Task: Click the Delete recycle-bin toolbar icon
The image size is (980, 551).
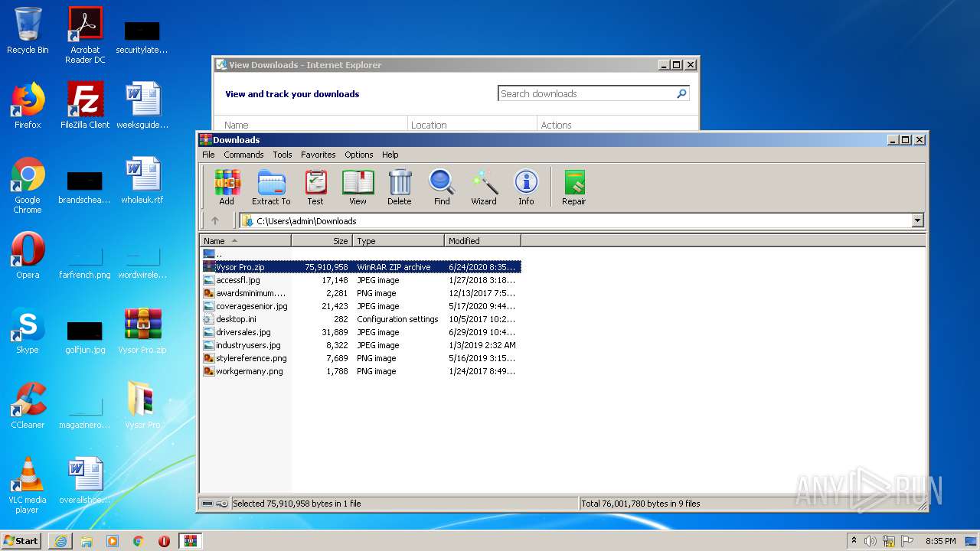Action: pos(399,187)
